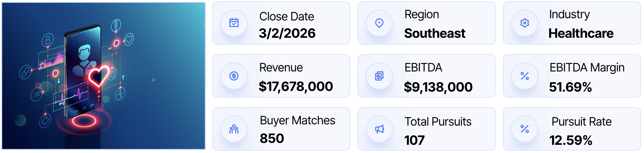Image resolution: width=644 pixels, height=153 pixels.
Task: Click the Southeast region value
Action: (434, 33)
